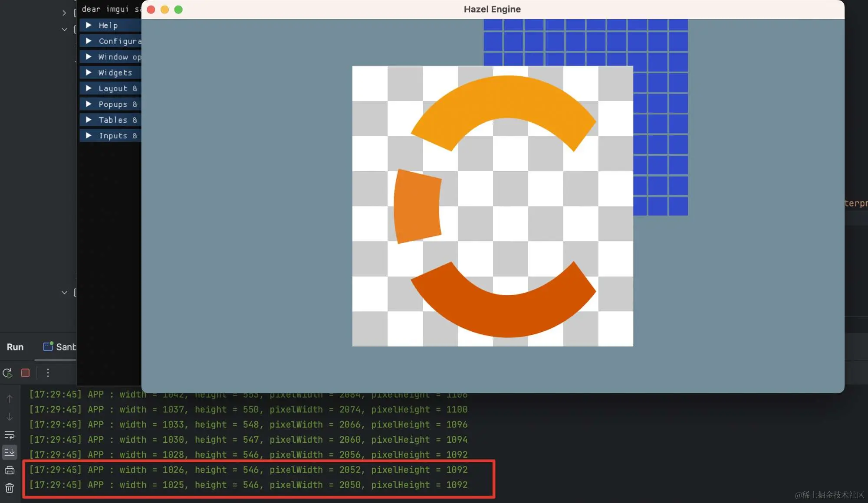Click the print icon in console gutter
This screenshot has width=868, height=503.
click(x=10, y=470)
